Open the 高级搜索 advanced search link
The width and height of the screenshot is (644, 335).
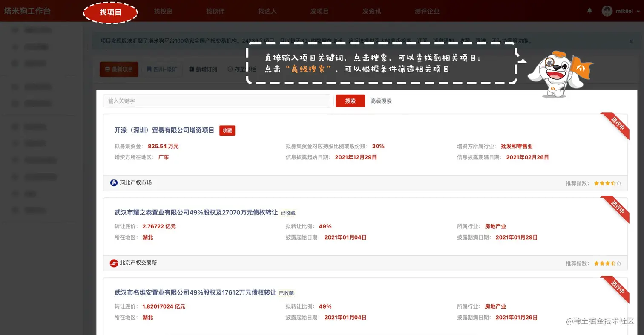(381, 101)
